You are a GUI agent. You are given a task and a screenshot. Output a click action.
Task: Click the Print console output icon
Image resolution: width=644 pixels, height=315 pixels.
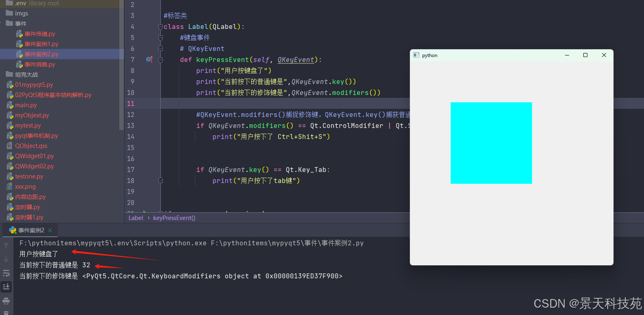pos(6,301)
